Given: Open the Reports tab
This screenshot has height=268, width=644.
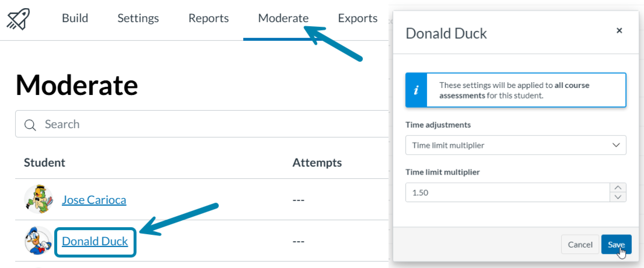Looking at the screenshot, I should click(208, 18).
